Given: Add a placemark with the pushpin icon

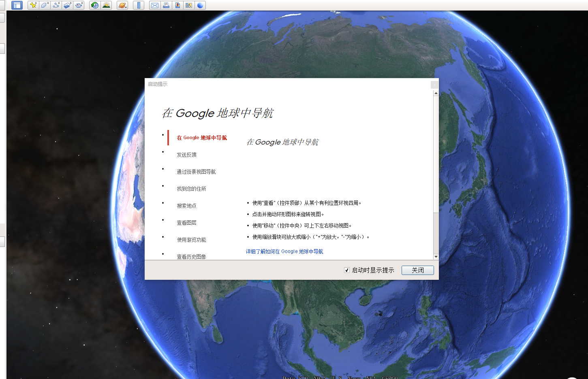Looking at the screenshot, I should 33,5.
